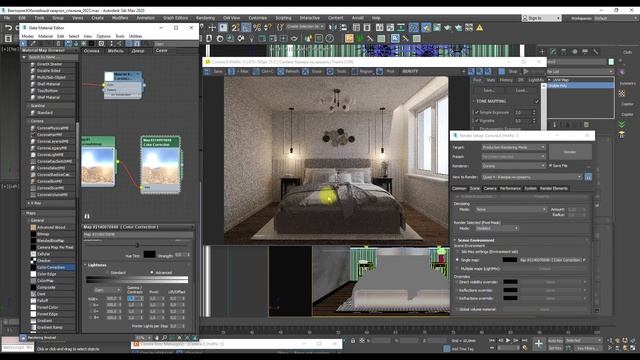
Task: Click the yellow warning triangle icon
Action: [480, 28]
